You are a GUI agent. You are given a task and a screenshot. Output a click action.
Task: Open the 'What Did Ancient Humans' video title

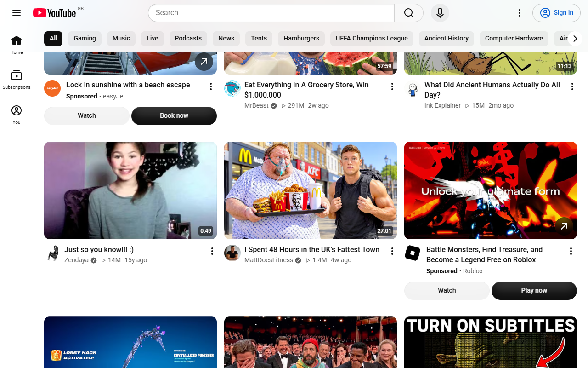tap(492, 90)
